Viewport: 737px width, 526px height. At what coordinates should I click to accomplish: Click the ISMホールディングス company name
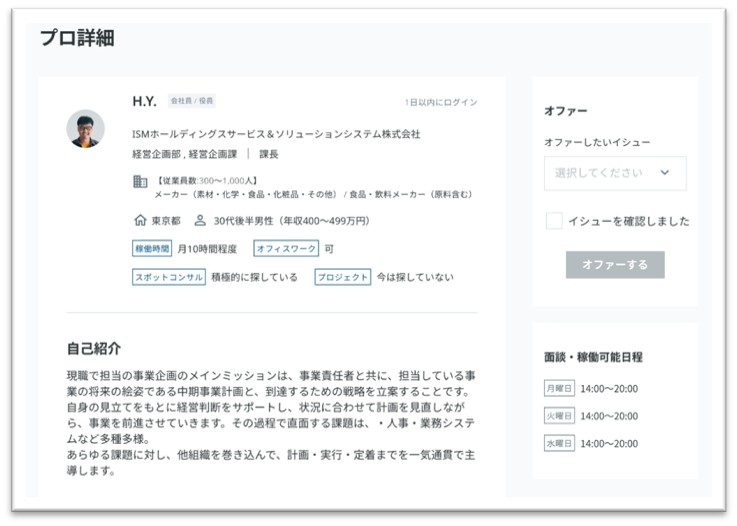coord(276,134)
